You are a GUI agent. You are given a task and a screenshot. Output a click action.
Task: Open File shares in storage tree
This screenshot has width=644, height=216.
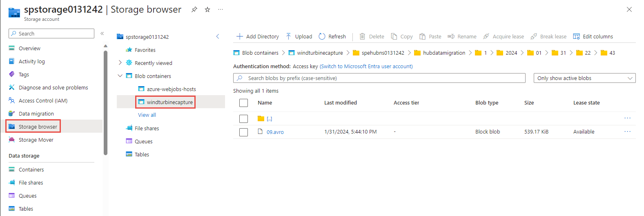pyautogui.click(x=147, y=128)
